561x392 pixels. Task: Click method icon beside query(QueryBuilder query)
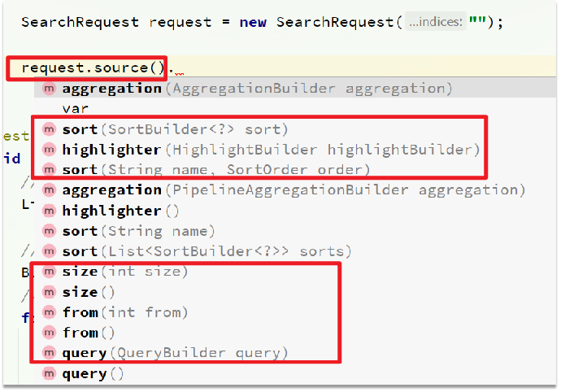pos(49,353)
